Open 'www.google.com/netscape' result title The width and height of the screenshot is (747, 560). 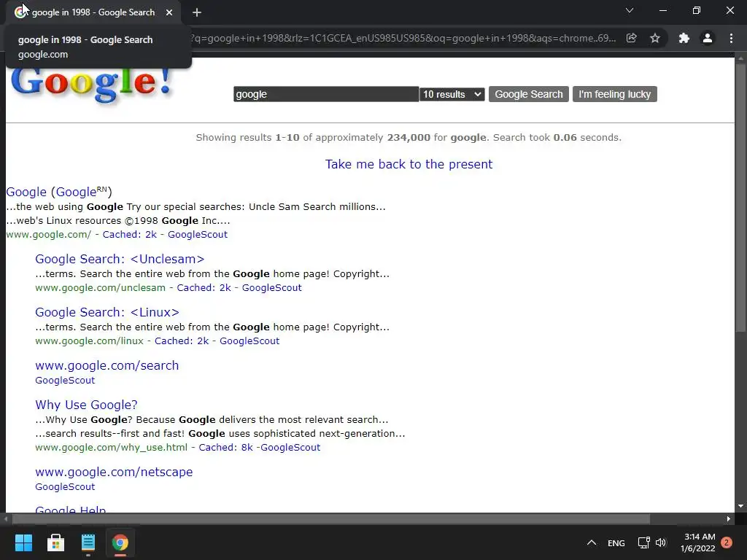(114, 472)
